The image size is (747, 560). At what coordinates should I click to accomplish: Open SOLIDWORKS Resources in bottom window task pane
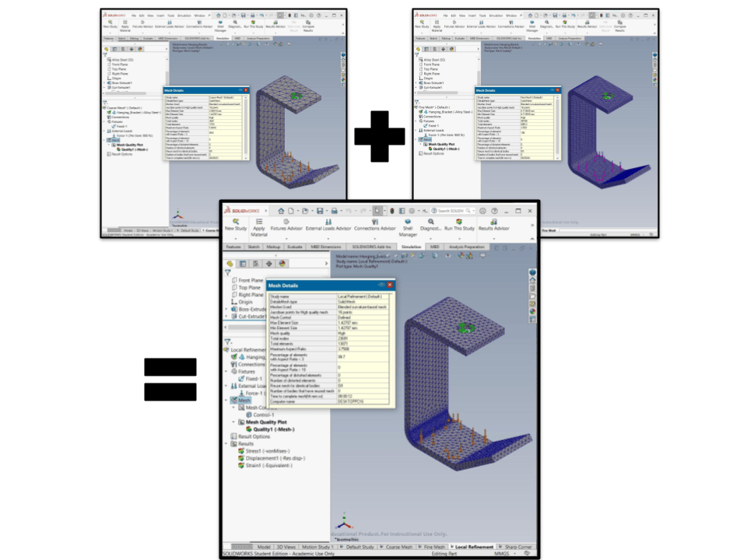coord(532,280)
